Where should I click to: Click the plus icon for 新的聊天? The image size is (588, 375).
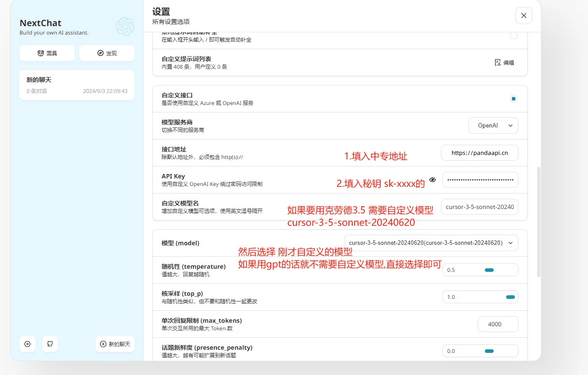103,344
